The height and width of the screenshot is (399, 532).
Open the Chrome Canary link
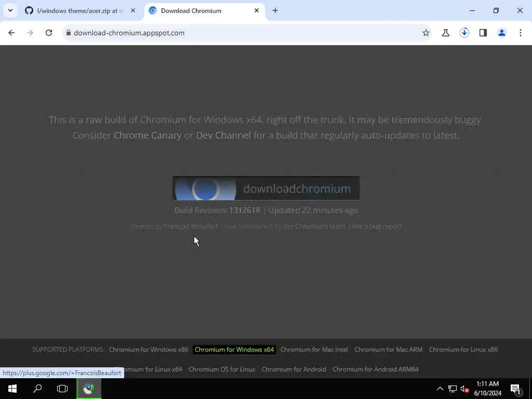click(148, 136)
